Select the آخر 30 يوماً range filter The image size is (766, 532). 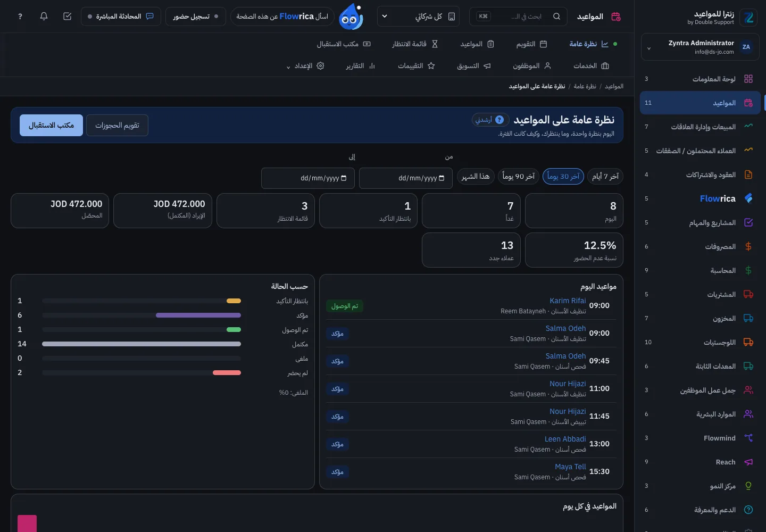[x=563, y=176]
